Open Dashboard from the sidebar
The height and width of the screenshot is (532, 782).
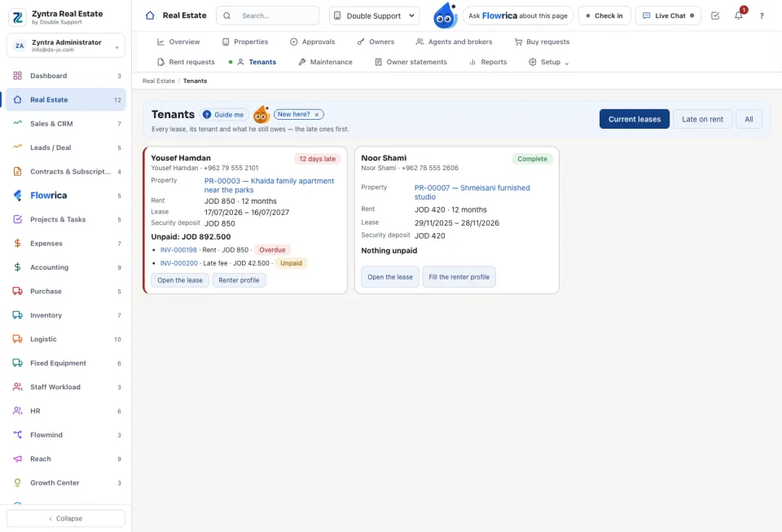click(66, 76)
